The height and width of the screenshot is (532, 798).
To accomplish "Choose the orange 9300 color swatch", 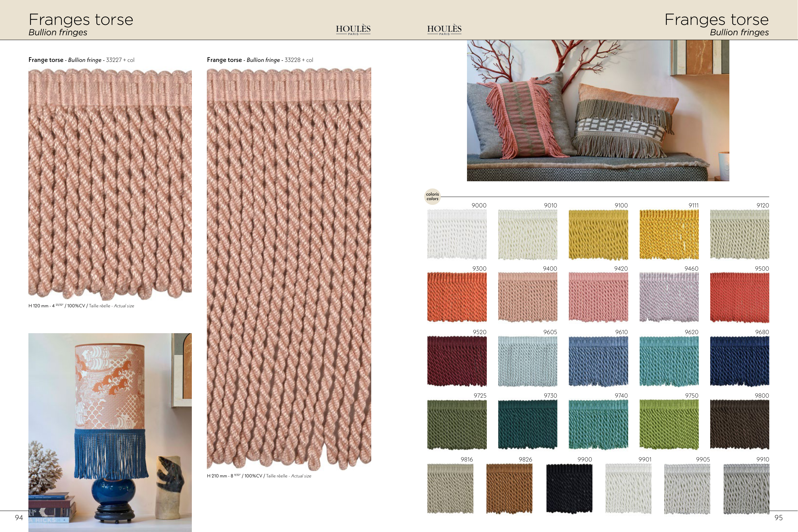I will click(457, 297).
